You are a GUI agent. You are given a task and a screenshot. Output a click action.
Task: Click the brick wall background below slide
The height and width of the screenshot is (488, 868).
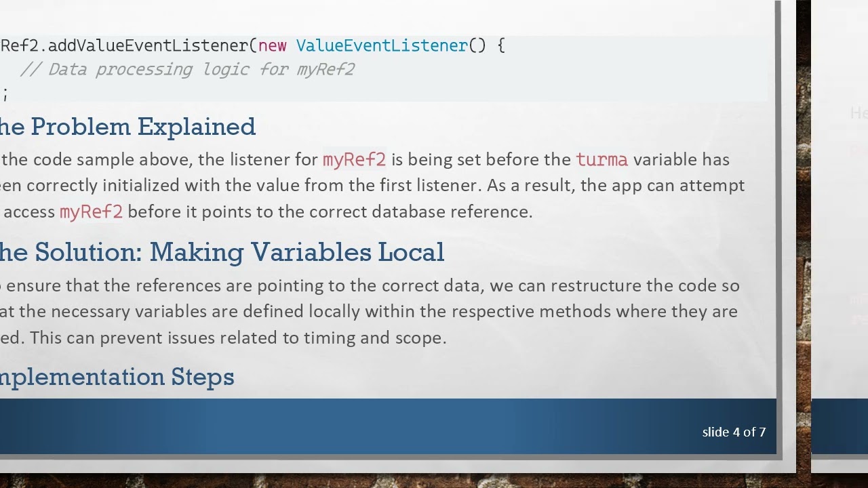[407, 480]
